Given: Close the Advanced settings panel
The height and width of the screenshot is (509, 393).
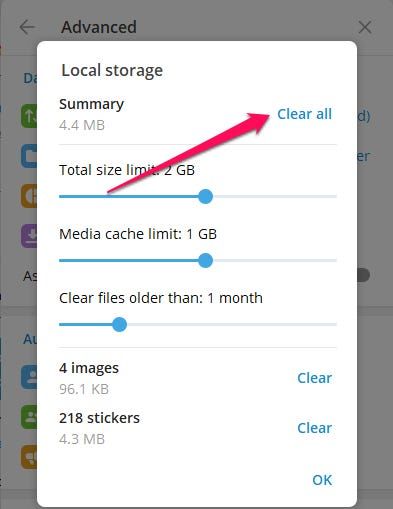Looking at the screenshot, I should tap(365, 27).
